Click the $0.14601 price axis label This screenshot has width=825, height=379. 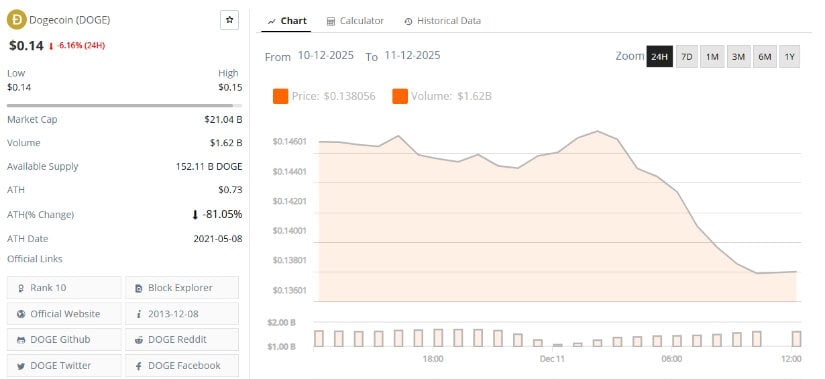click(289, 142)
